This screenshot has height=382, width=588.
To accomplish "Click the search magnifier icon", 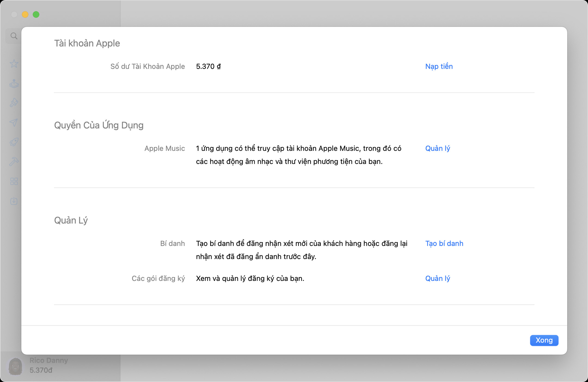I will click(x=14, y=35).
